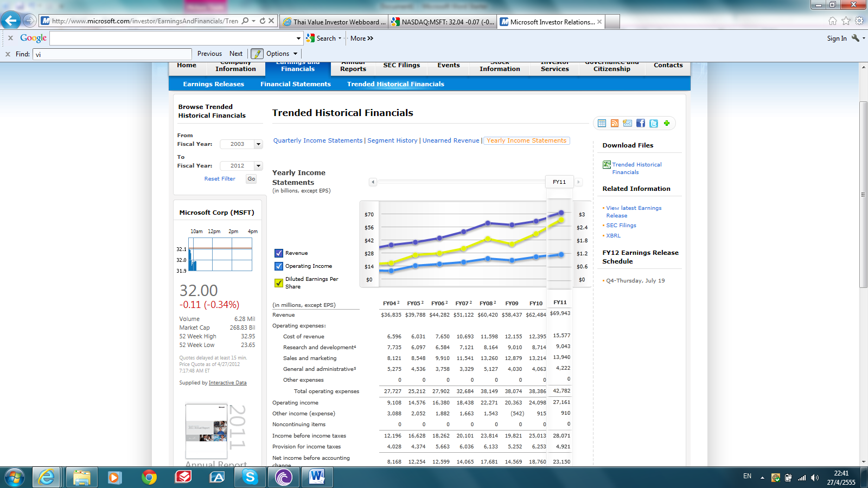Open address bar search dropdown arrow
The height and width of the screenshot is (488, 868).
coord(253,21)
